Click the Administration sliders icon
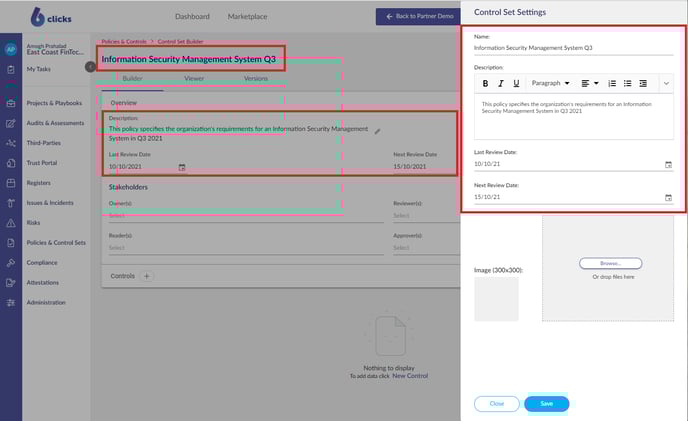Screen dimensions: 688x421 click(x=11, y=303)
